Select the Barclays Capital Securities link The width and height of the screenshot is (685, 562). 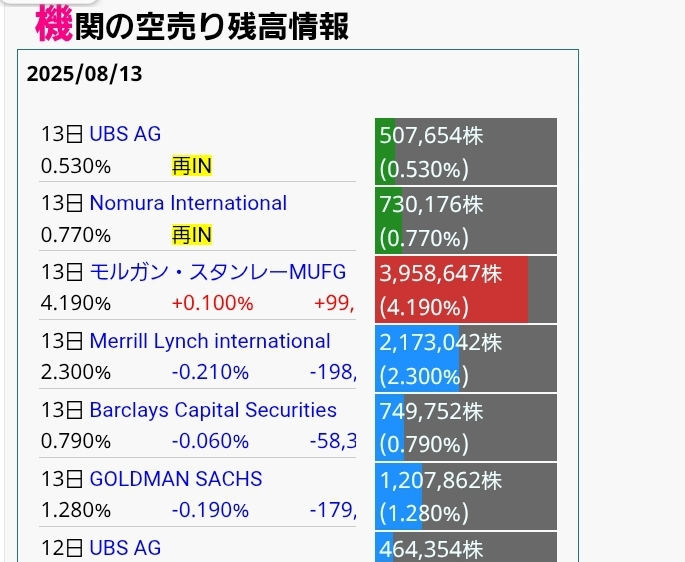(x=213, y=410)
